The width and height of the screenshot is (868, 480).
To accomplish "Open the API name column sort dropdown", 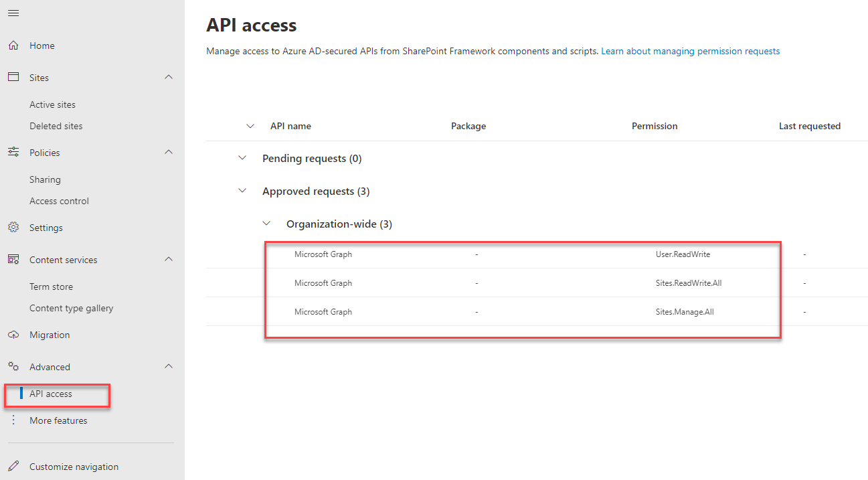I will [250, 126].
